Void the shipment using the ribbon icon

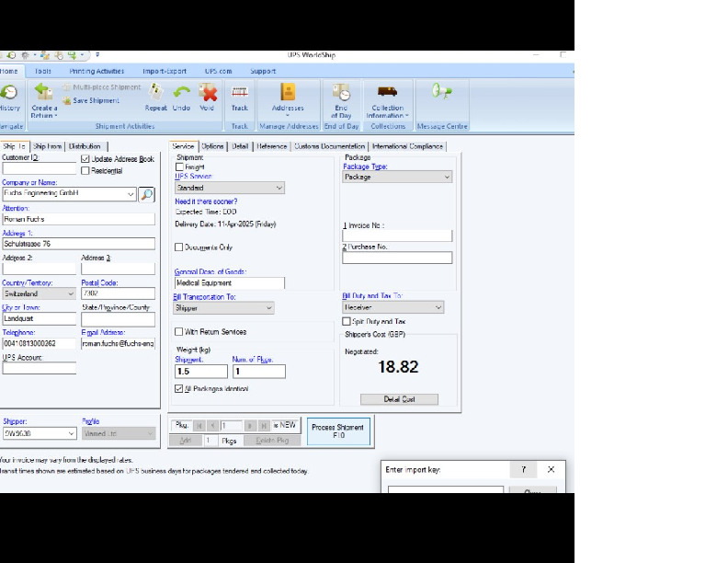208,92
